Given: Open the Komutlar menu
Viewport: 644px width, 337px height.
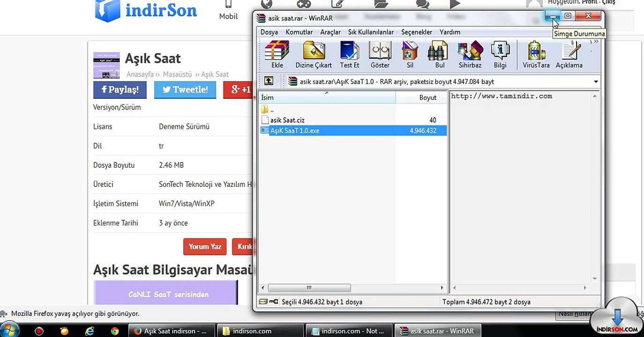Looking at the screenshot, I should point(299,32).
